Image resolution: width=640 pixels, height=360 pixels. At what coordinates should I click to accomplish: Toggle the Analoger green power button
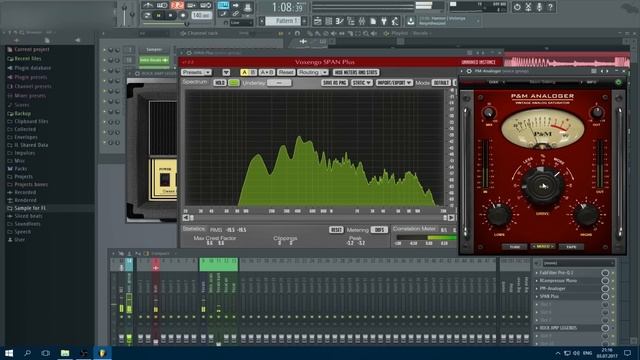(x=618, y=82)
